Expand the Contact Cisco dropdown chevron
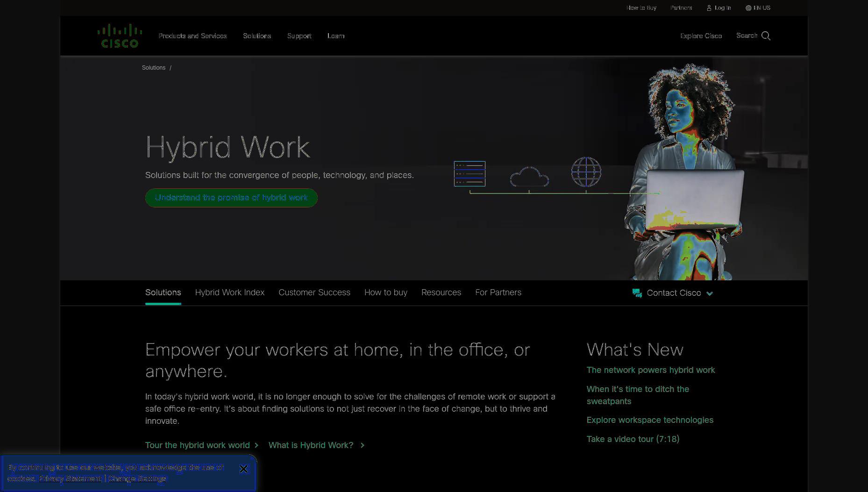Viewport: 868px width, 492px height. (x=710, y=293)
